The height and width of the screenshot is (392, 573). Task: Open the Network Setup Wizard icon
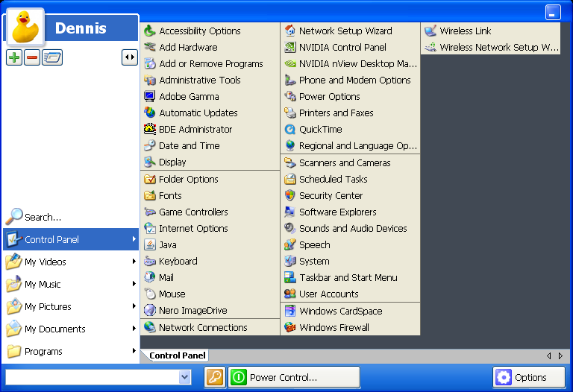pyautogui.click(x=290, y=31)
